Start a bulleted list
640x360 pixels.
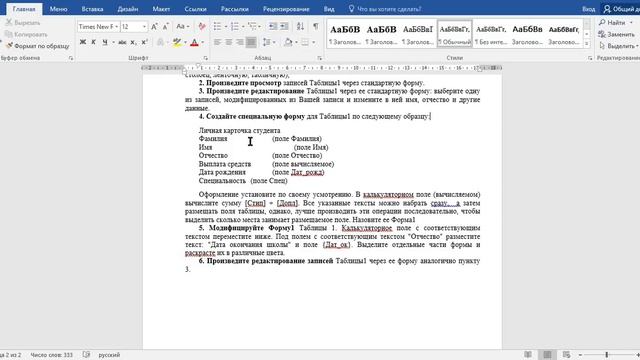point(217,27)
